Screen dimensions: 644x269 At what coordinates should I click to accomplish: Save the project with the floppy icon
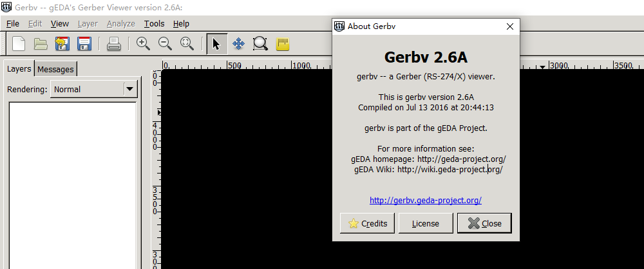click(84, 43)
